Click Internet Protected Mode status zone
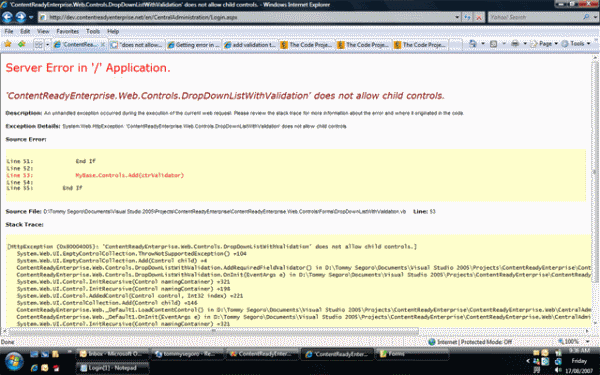 470,342
